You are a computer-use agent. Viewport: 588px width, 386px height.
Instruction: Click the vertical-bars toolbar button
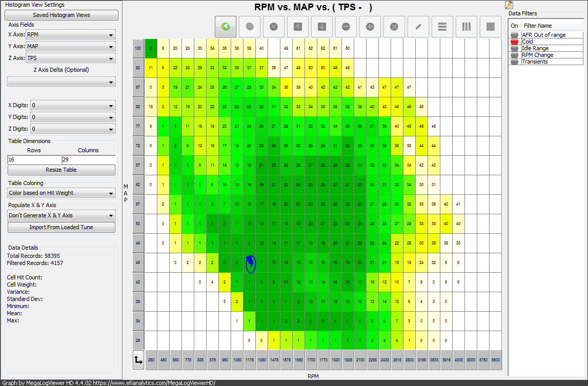(467, 27)
